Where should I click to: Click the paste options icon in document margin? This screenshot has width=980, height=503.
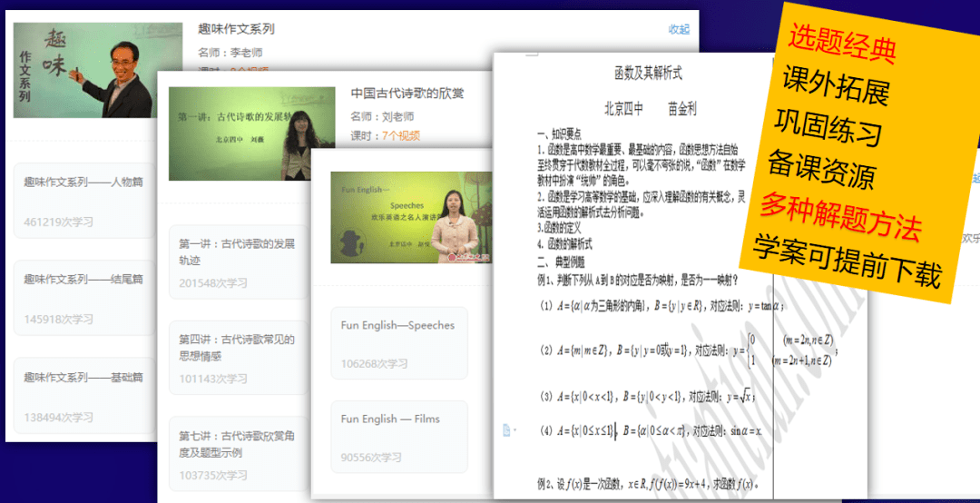pos(506,430)
